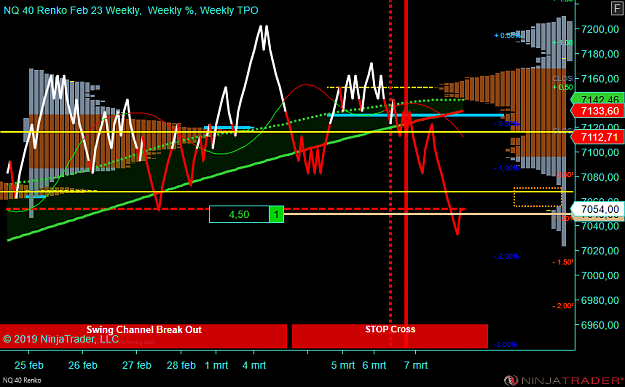Screen dimensions: 625x387
Task: Click the 6980,00 price axis label
Action: click(x=600, y=300)
